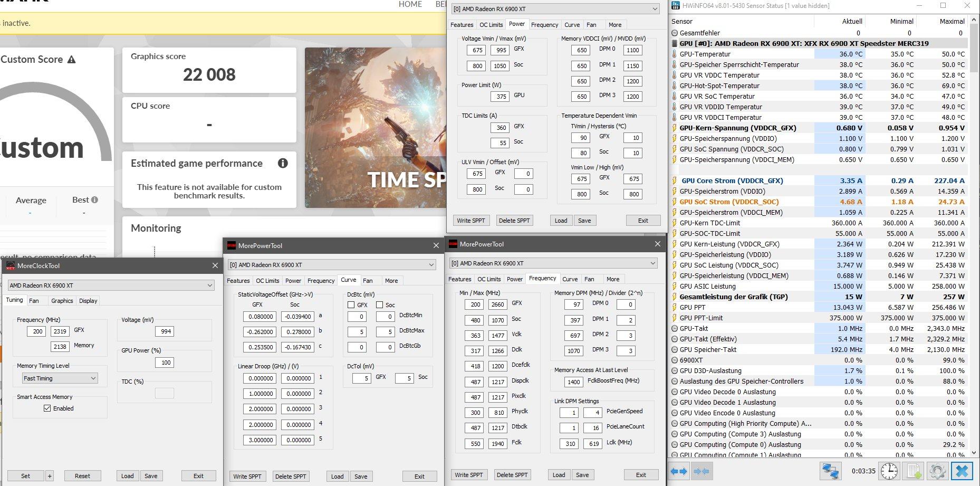Viewport: 980px width, 486px height.
Task: Click the MorePowerTool Curve window title logo
Action: pos(232,245)
